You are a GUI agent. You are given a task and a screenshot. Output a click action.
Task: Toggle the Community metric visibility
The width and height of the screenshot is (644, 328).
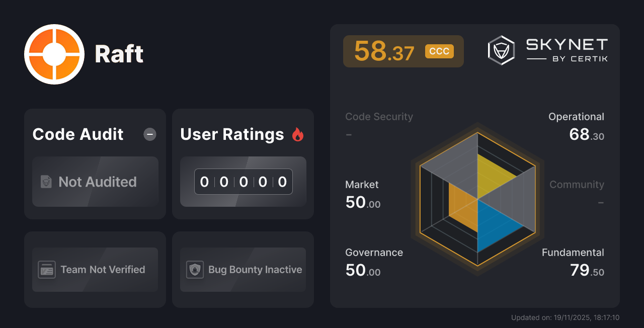tap(577, 185)
